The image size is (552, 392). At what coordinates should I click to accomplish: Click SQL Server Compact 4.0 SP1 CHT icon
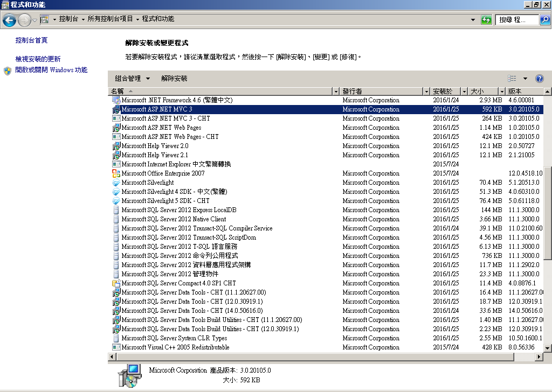(116, 283)
